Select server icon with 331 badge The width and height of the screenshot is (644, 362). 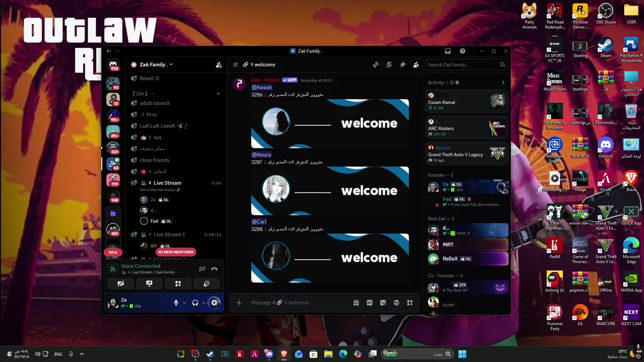113,148
